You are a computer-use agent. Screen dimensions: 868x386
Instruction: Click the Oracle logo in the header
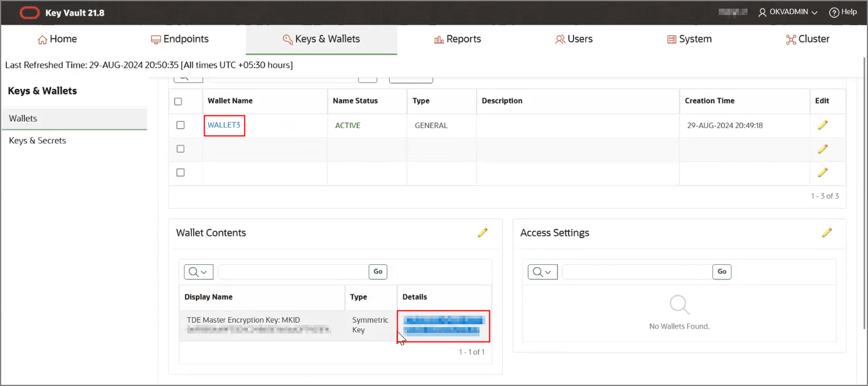[29, 12]
